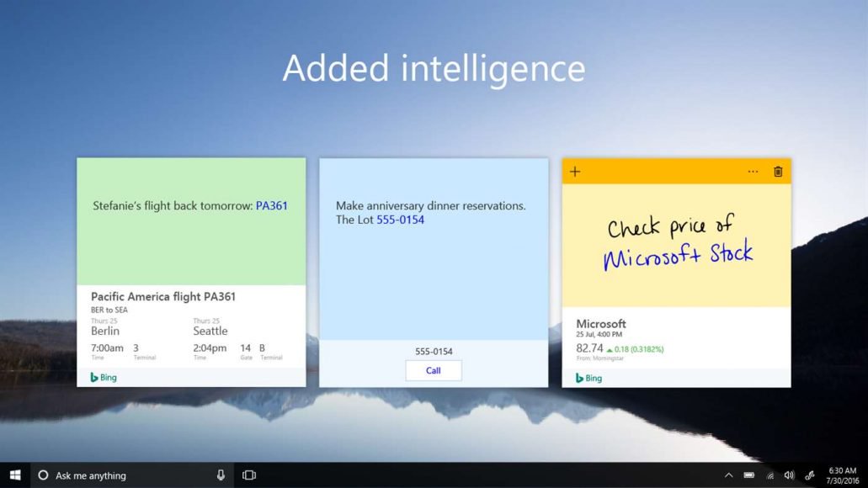The width and height of the screenshot is (868, 488).
Task: Open Task View from the taskbar
Action: (249, 475)
